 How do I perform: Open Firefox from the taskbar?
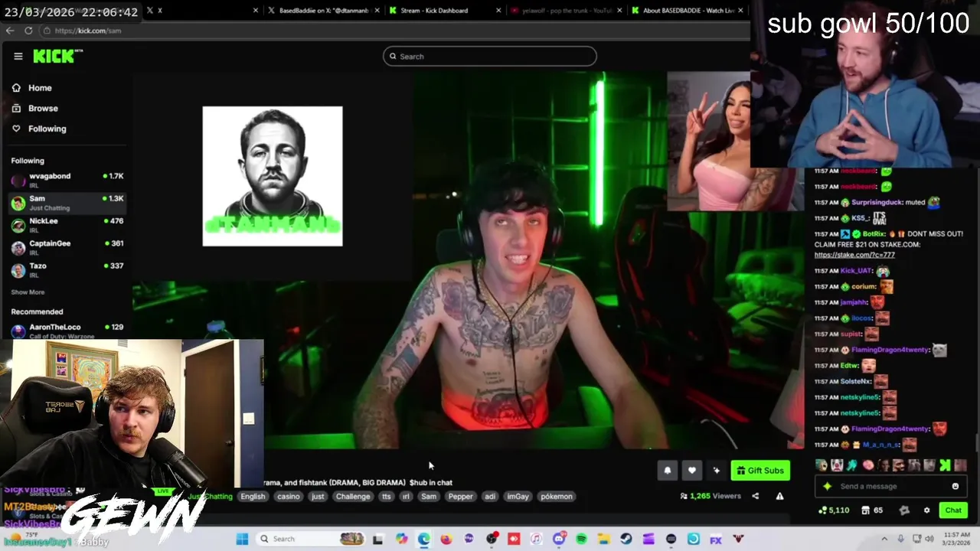tap(446, 539)
